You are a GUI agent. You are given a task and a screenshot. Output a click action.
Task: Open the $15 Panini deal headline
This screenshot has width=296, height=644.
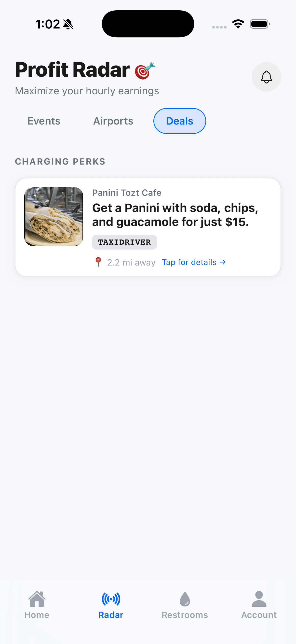pyautogui.click(x=175, y=215)
